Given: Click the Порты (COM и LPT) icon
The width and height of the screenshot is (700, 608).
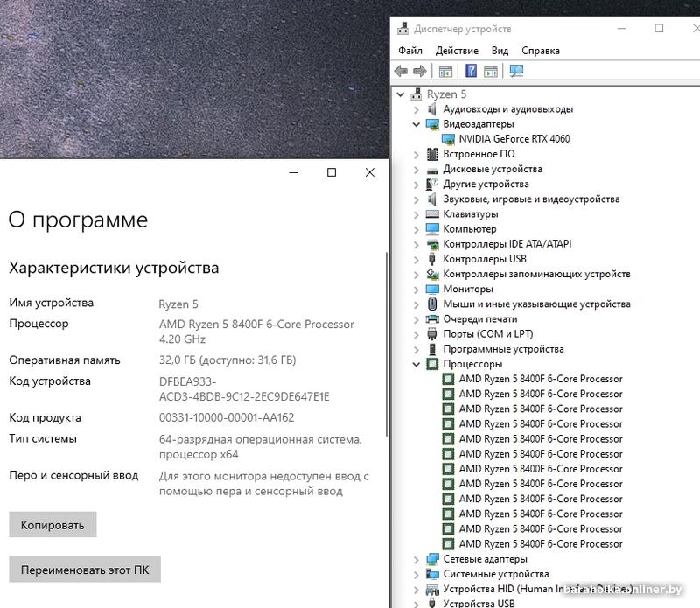Looking at the screenshot, I should tap(431, 334).
